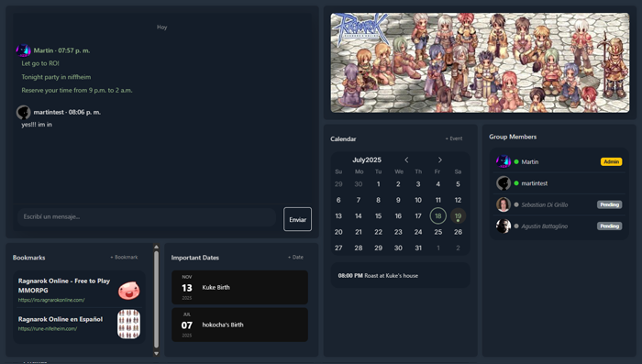
Task: Click martintest's avatar in the chat
Action: pos(23,112)
